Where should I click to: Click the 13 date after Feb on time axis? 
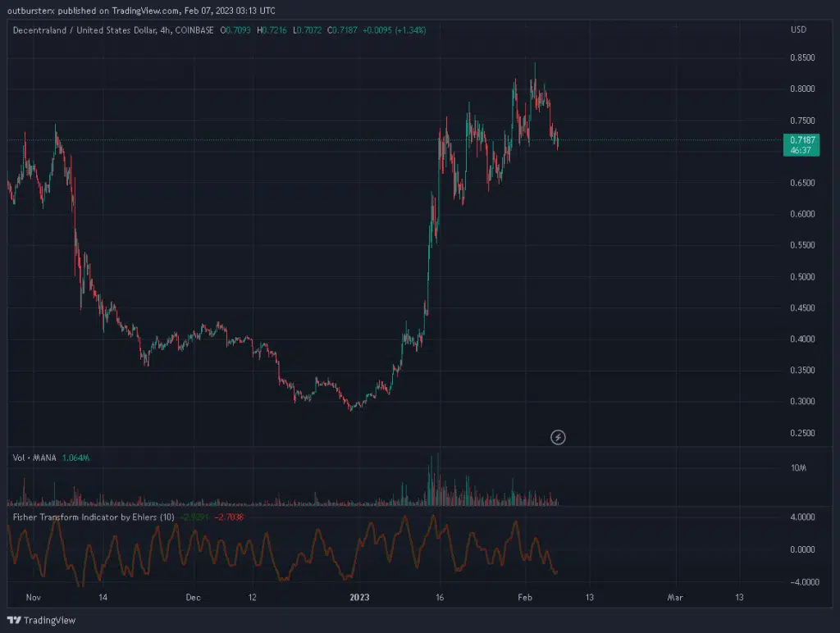(x=589, y=597)
